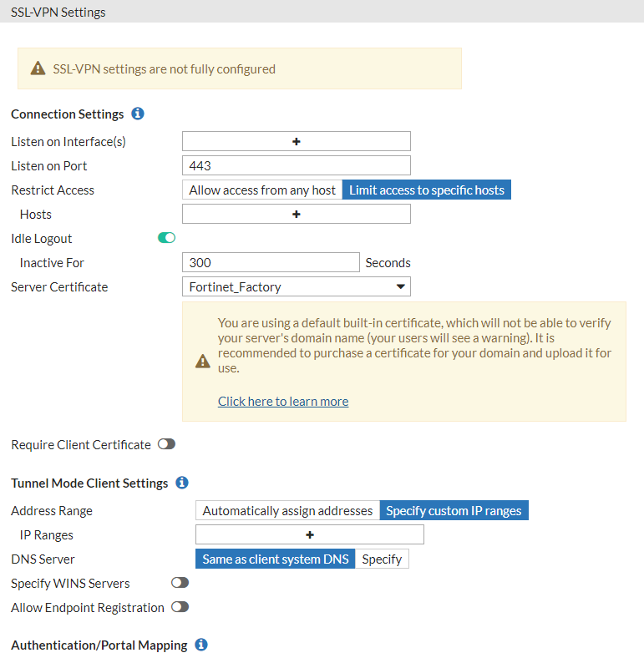Disable the Idle Logout toggle
644x658 pixels.
[x=167, y=238]
